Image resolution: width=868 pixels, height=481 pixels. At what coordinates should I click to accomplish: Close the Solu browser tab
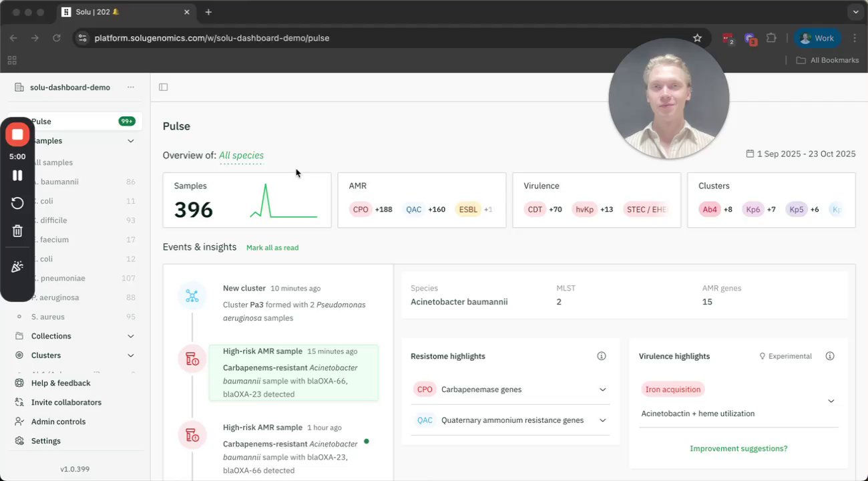(x=186, y=12)
